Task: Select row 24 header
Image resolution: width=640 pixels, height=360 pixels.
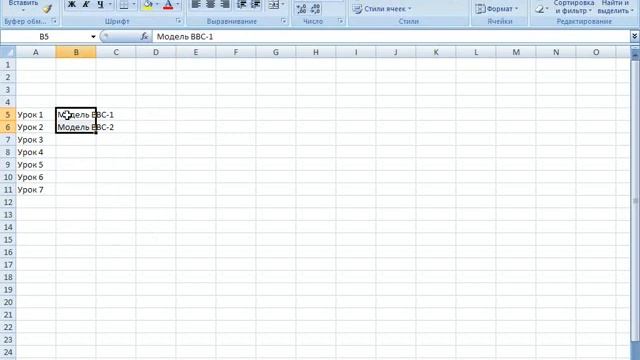Action: 8,352
